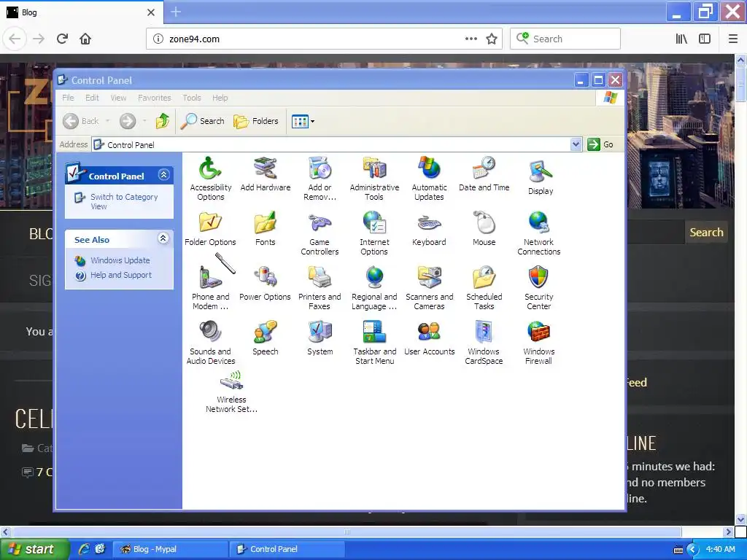
Task: Open Windows CardSpace
Action: click(x=484, y=343)
